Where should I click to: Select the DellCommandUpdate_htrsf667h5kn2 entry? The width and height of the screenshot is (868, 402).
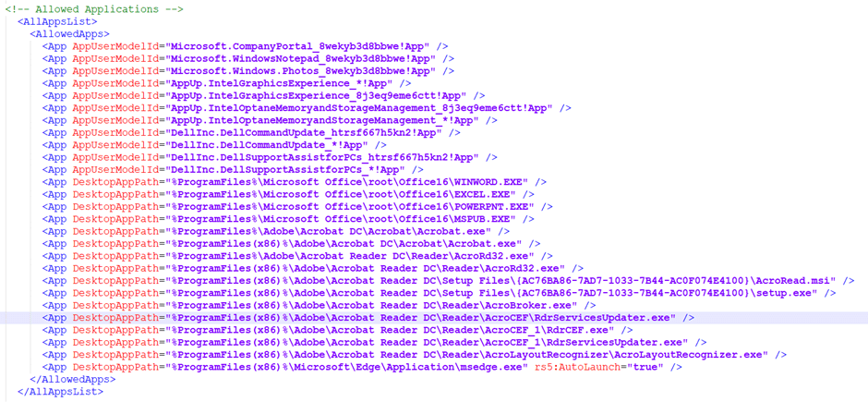(251, 132)
